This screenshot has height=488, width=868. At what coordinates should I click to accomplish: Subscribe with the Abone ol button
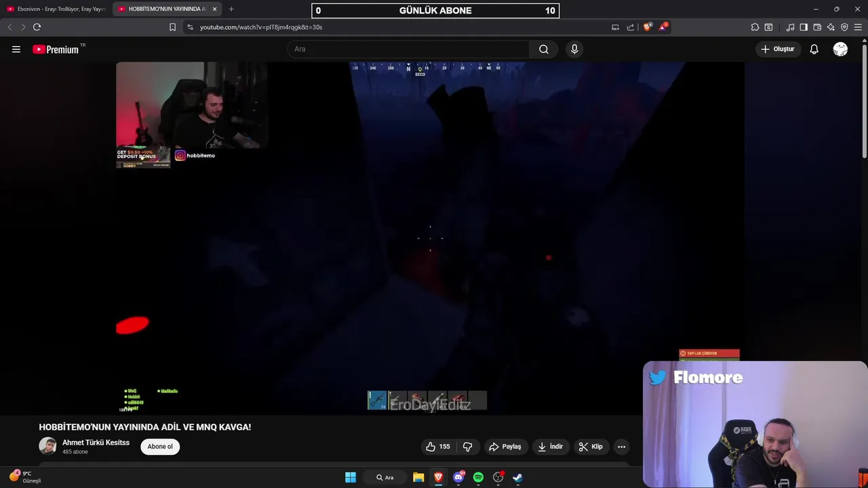[160, 447]
